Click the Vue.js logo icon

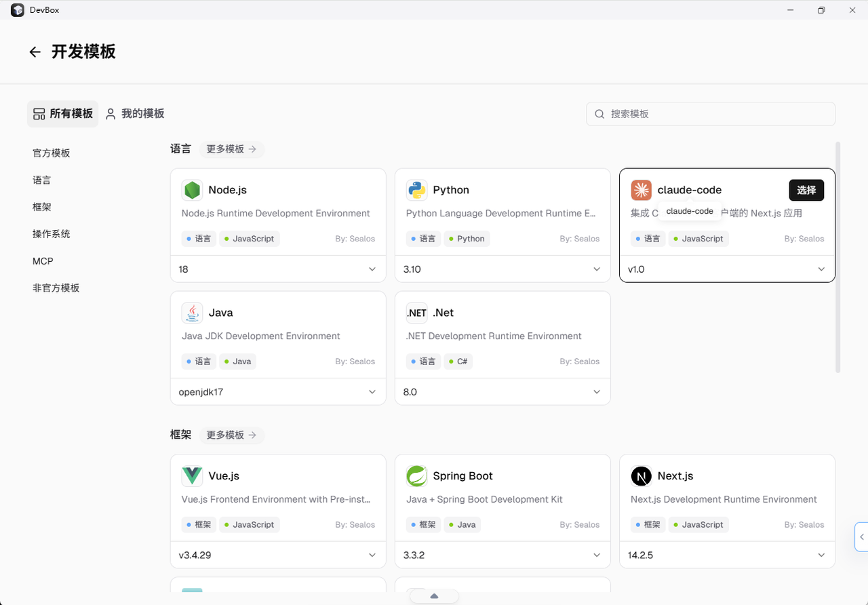(x=192, y=476)
